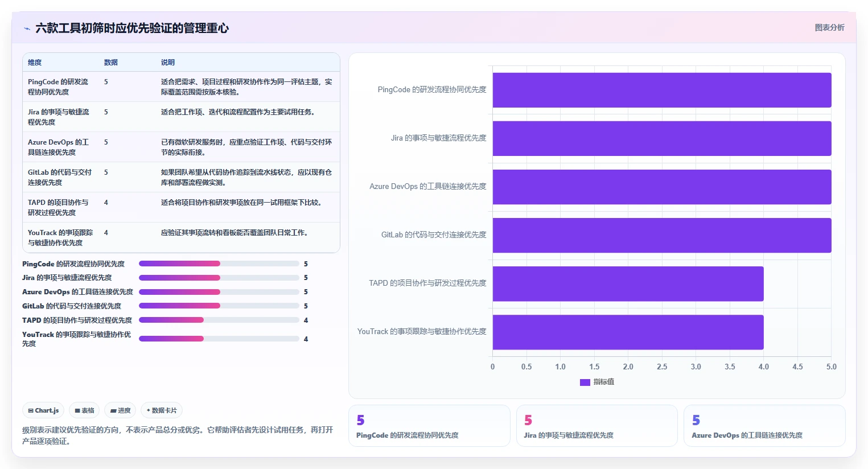
Task: Click the TAPD 的项目协作与研发过程优先度 progress label
Action: coord(77,320)
